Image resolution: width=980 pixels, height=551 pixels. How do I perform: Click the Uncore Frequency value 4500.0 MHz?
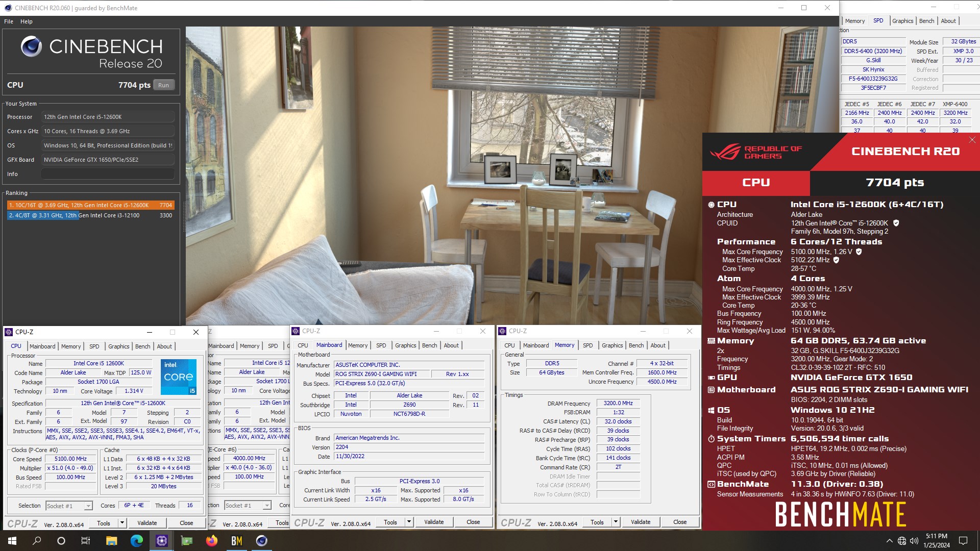[x=662, y=382]
